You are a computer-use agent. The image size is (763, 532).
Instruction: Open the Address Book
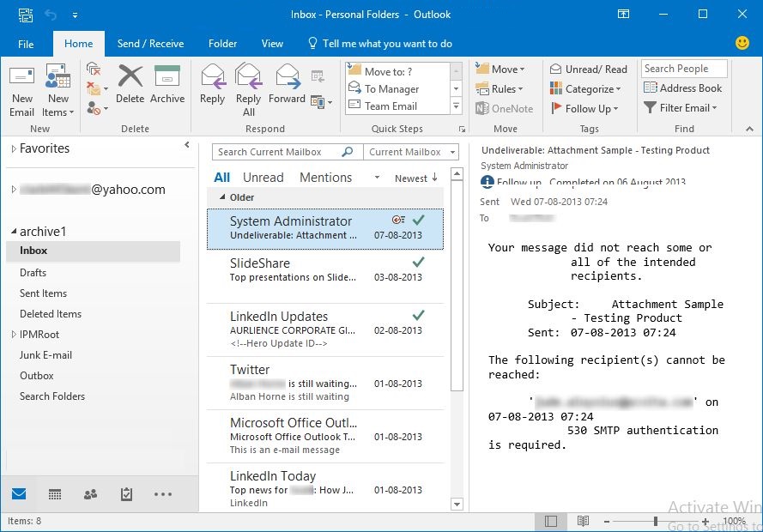[682, 88]
